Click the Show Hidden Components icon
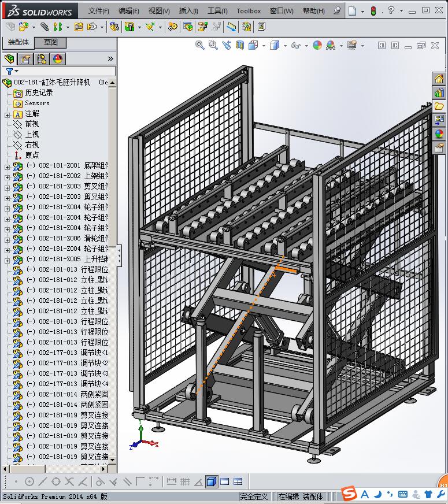448x504 pixels. pos(114,27)
